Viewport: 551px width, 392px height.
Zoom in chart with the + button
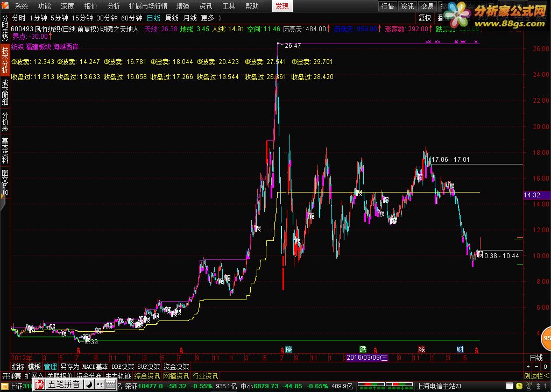point(528,367)
